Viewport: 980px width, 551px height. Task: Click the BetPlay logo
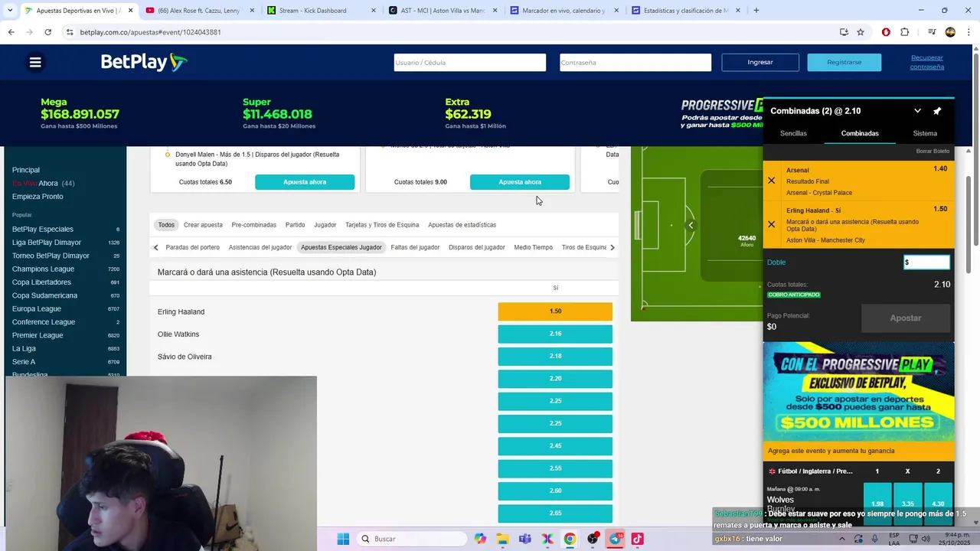(x=144, y=62)
